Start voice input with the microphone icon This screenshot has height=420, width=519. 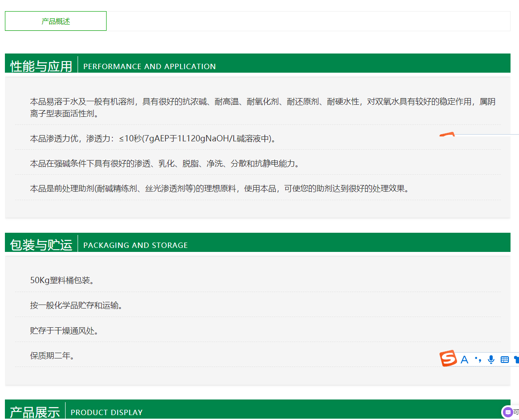click(x=491, y=359)
